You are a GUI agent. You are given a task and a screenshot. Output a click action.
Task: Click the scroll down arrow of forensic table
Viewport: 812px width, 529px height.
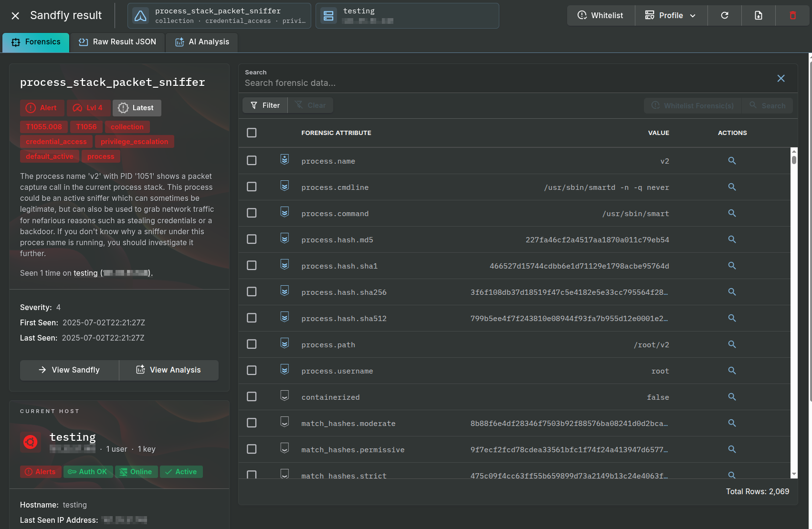pos(794,474)
